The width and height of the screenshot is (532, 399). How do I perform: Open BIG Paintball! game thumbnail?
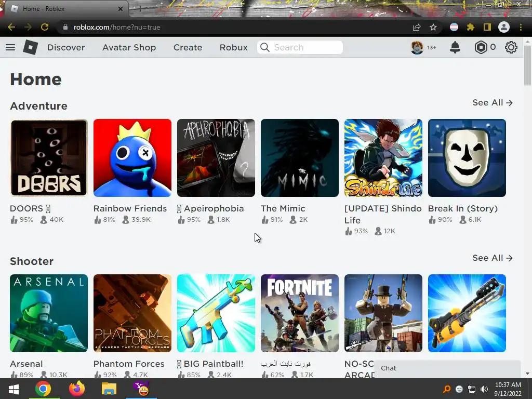[216, 313]
